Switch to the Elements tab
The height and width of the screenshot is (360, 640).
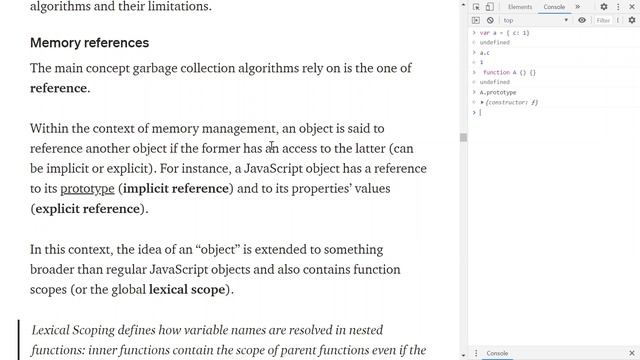[x=520, y=7]
